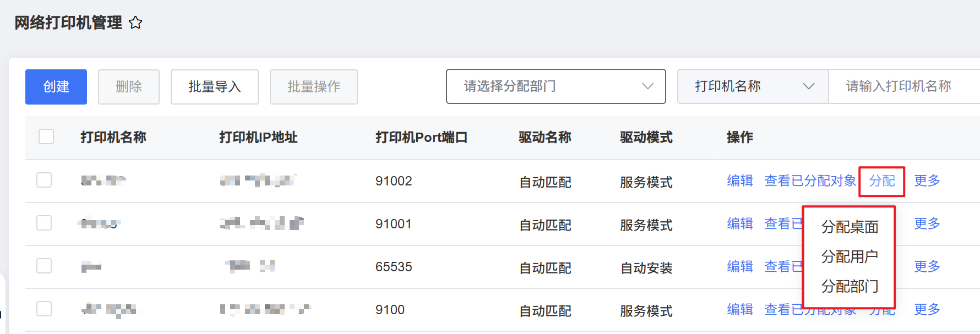
Task: Click the 分配 link in first row
Action: 882,180
